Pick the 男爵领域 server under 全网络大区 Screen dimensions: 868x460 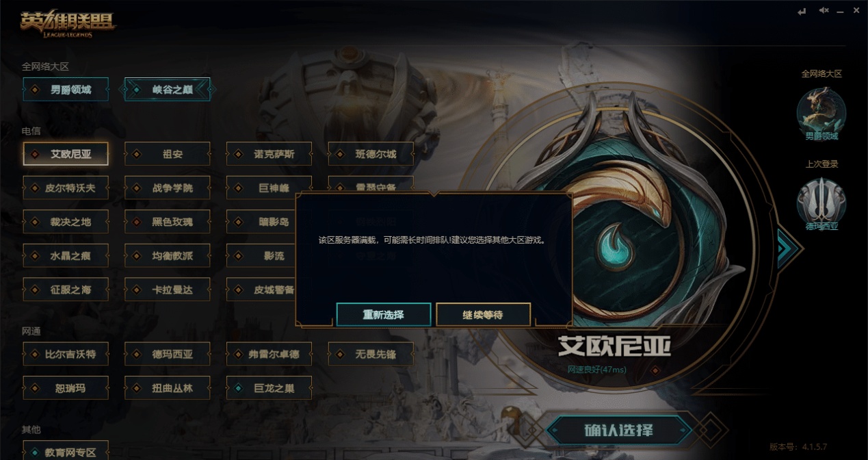[66, 89]
